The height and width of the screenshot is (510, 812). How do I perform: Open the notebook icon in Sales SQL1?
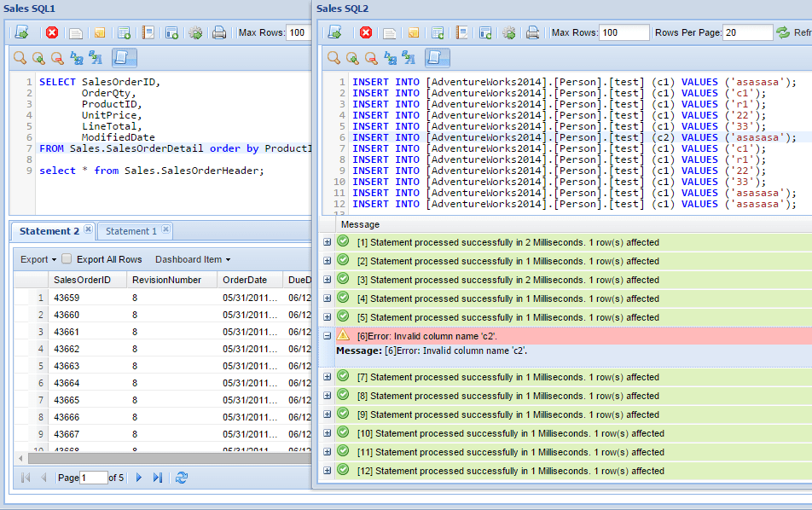click(x=148, y=33)
